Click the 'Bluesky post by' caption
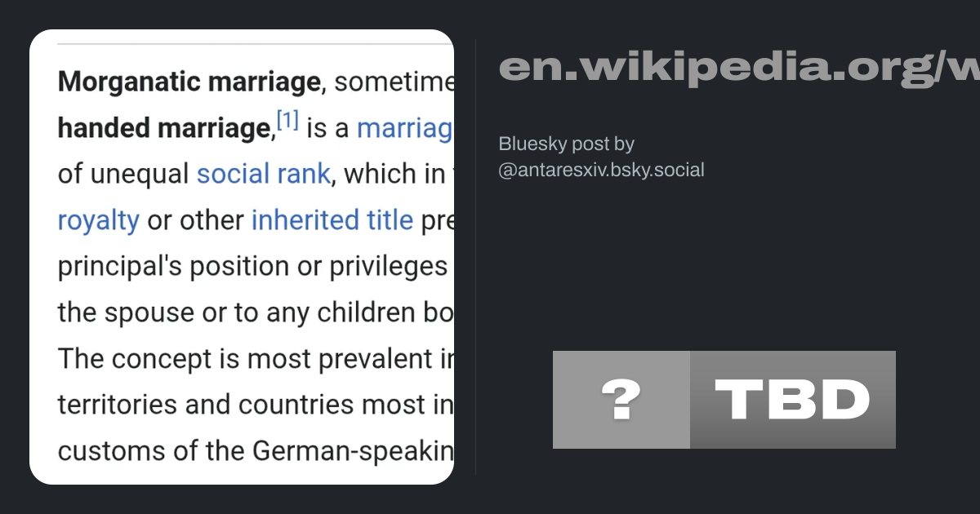The image size is (980, 514). (566, 144)
